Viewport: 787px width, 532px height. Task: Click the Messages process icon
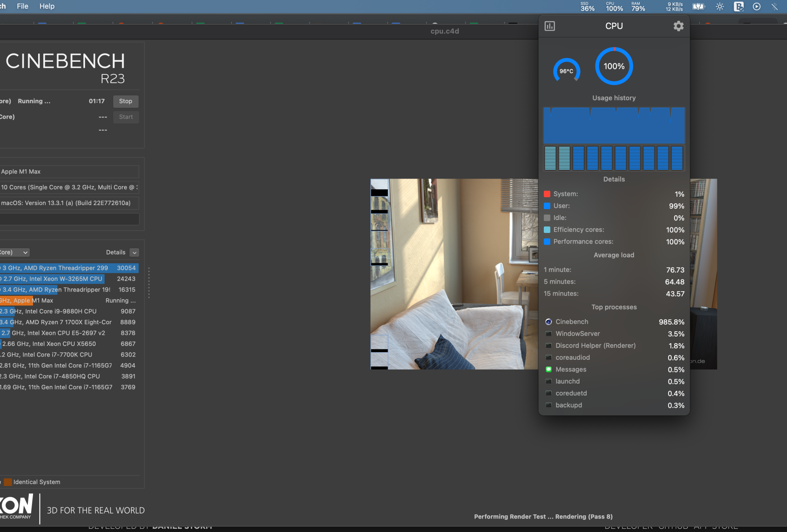(x=549, y=369)
